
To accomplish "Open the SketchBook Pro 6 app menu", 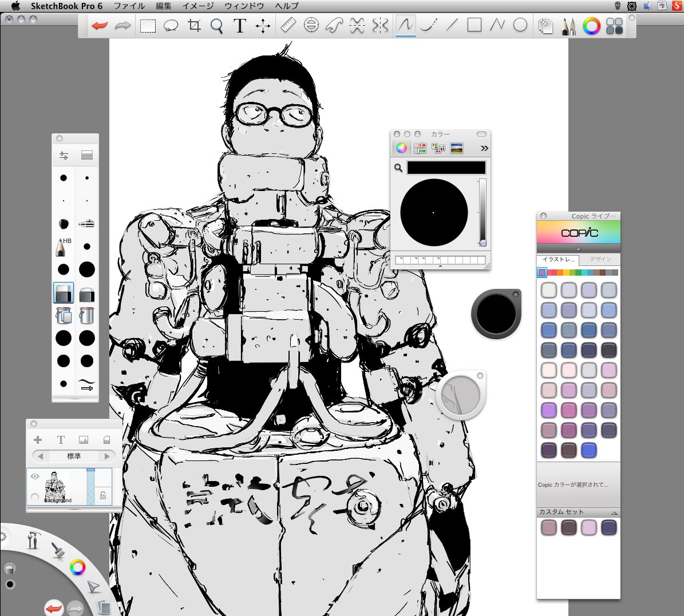I will point(67,6).
